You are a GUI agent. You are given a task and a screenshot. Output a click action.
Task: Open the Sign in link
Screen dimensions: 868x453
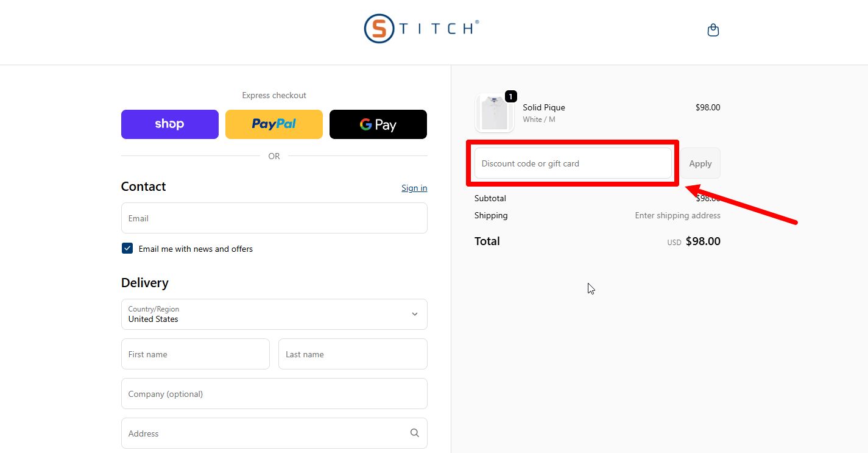[414, 188]
